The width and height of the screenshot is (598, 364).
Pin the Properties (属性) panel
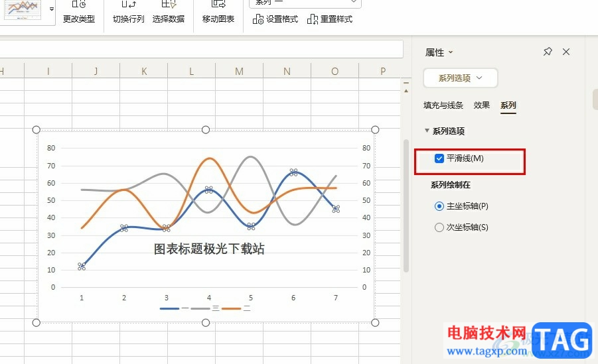click(x=548, y=52)
